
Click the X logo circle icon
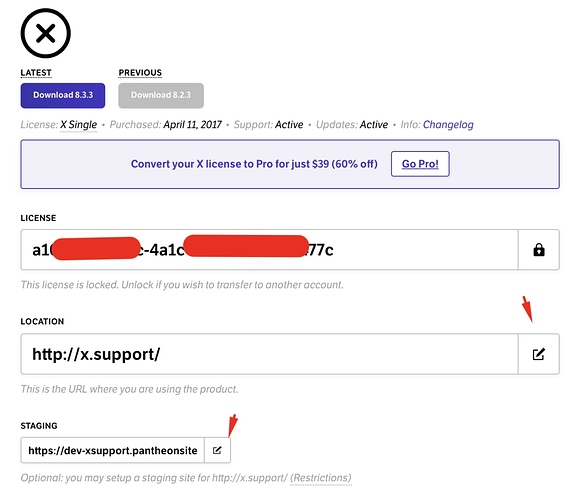pos(46,33)
